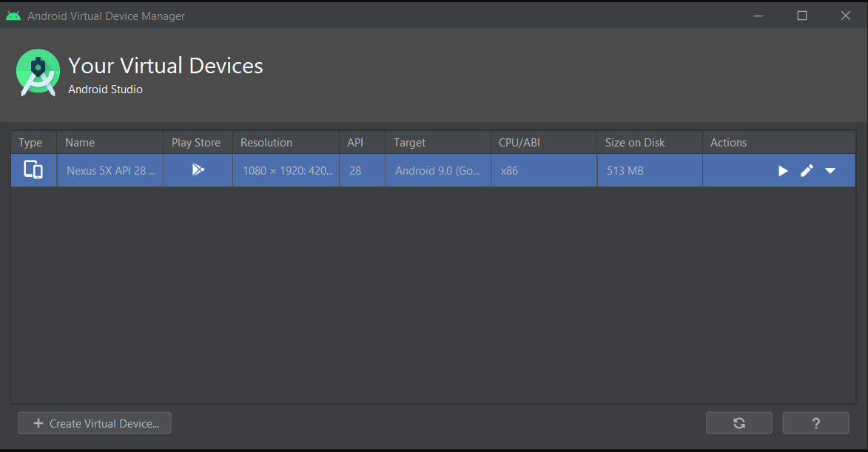
Task: Open help with question mark button
Action: 816,423
